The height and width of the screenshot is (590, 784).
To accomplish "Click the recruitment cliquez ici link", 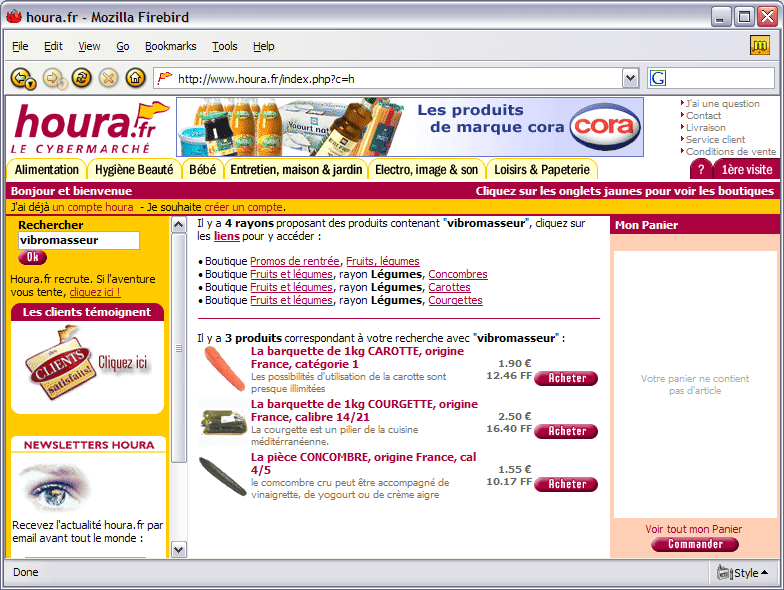I will click(x=95, y=292).
